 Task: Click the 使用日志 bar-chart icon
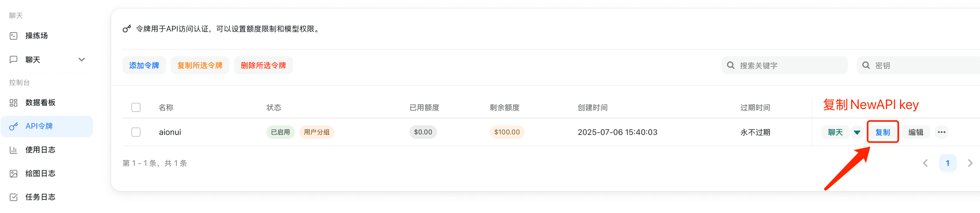point(14,150)
